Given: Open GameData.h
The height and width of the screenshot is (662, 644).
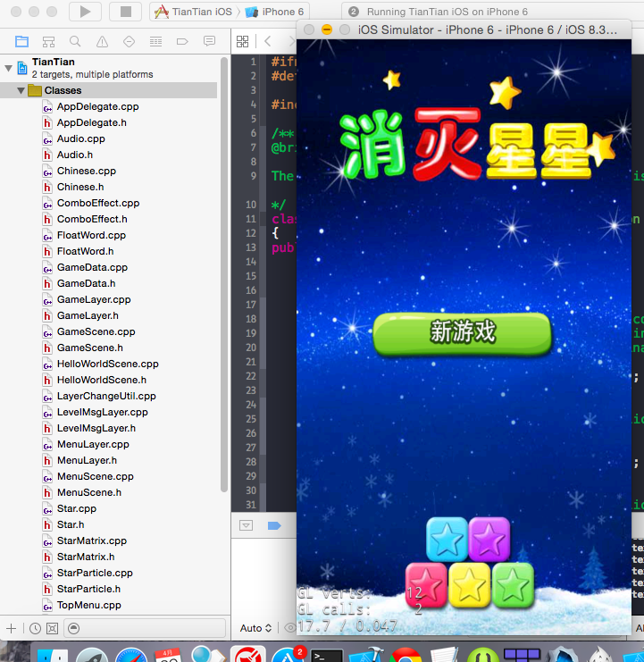Looking at the screenshot, I should coord(86,283).
